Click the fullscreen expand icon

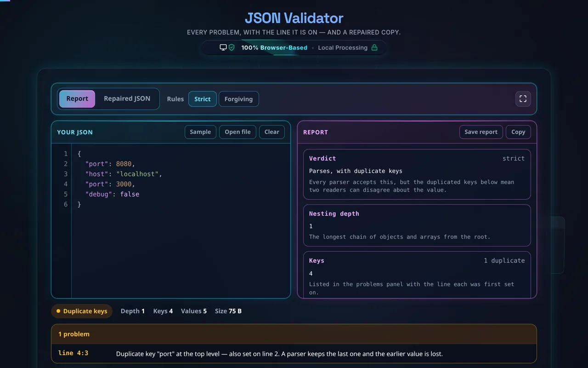(523, 99)
